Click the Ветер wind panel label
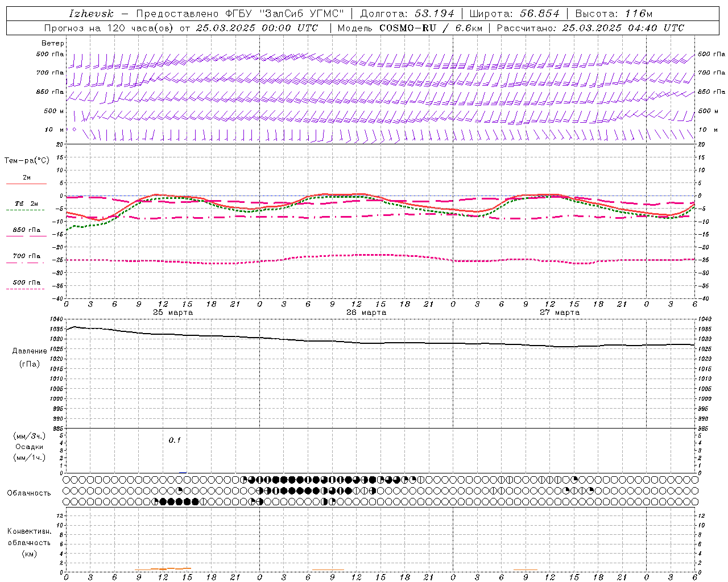728x582 pixels. [53, 43]
